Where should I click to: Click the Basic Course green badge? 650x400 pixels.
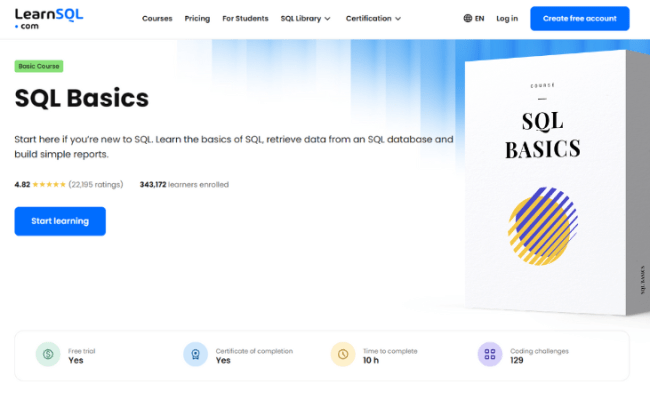39,66
